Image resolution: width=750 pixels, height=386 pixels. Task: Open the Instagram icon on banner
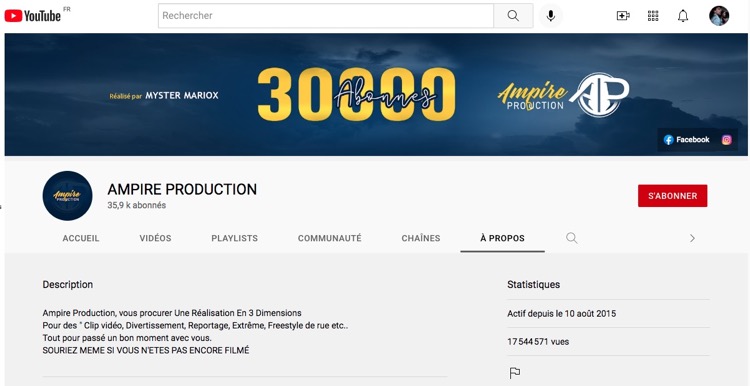(727, 140)
